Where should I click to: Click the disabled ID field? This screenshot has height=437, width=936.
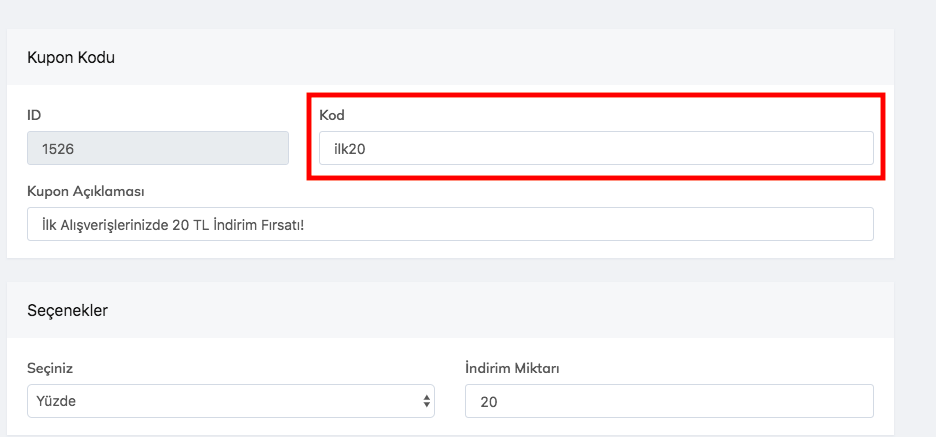click(158, 148)
